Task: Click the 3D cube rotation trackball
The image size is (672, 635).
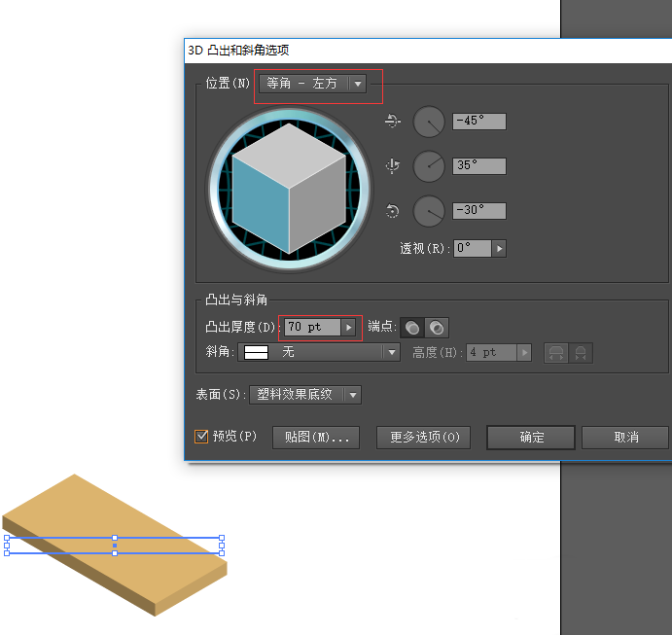Action: pyautogui.click(x=289, y=189)
